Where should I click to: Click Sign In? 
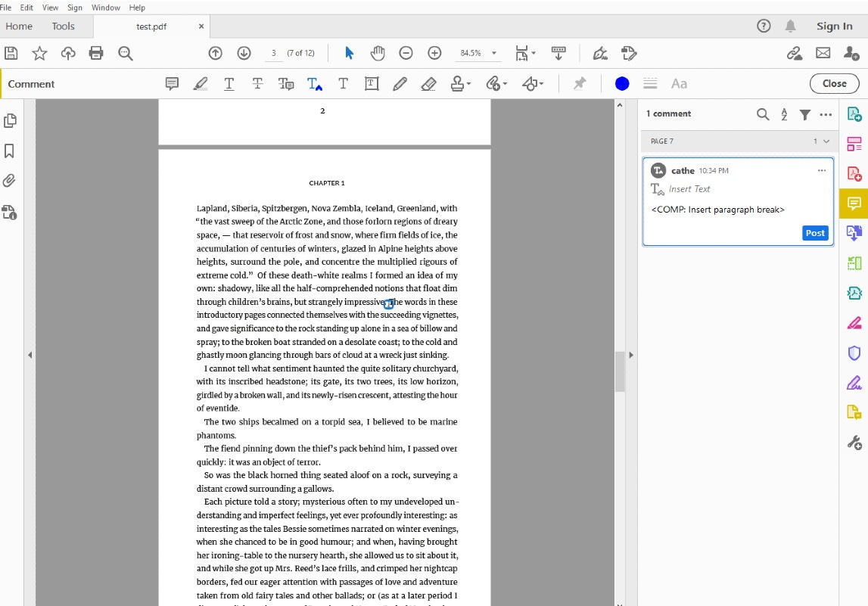pyautogui.click(x=834, y=26)
